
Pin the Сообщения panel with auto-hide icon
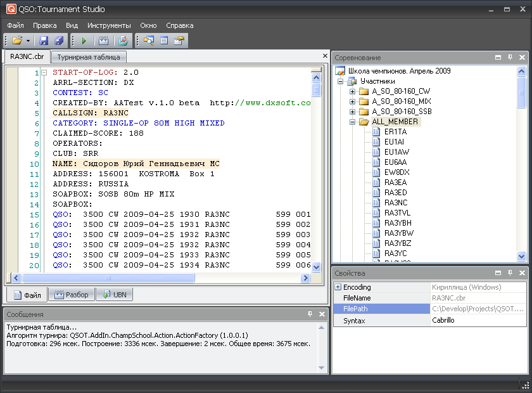tap(310, 314)
